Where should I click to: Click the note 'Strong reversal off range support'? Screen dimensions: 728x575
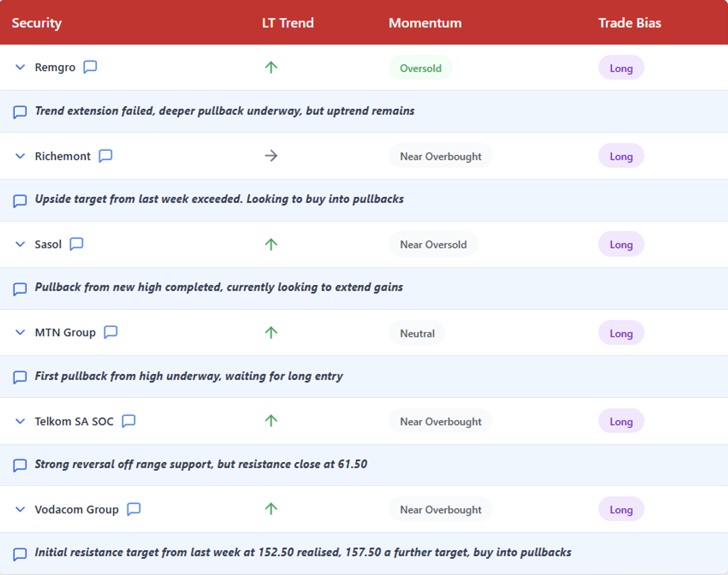(201, 464)
